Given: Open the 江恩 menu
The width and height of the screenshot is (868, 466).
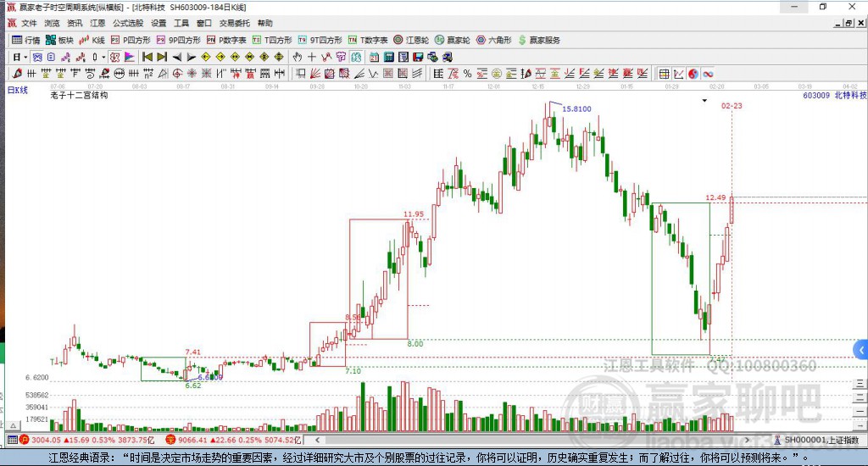Looking at the screenshot, I should [x=97, y=23].
